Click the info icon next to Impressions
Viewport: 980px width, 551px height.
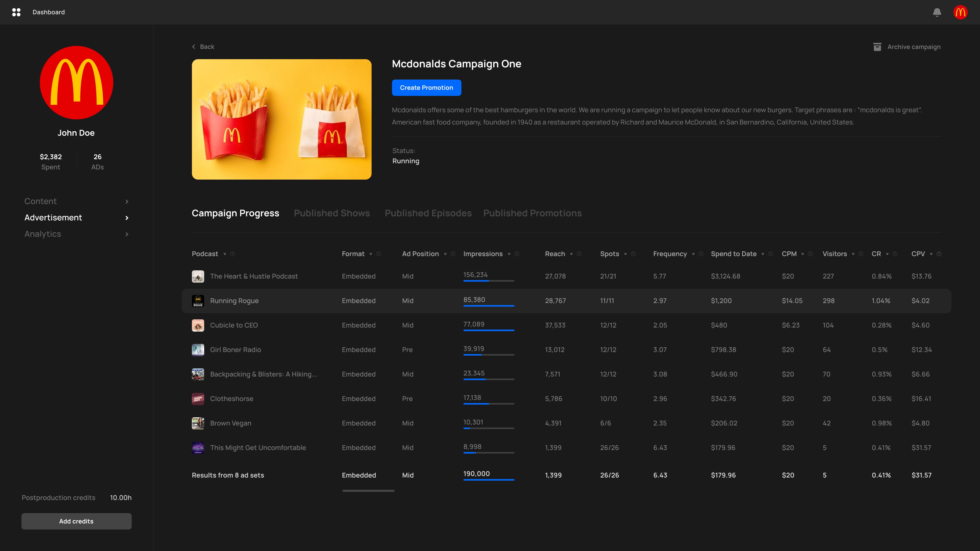[x=517, y=254]
